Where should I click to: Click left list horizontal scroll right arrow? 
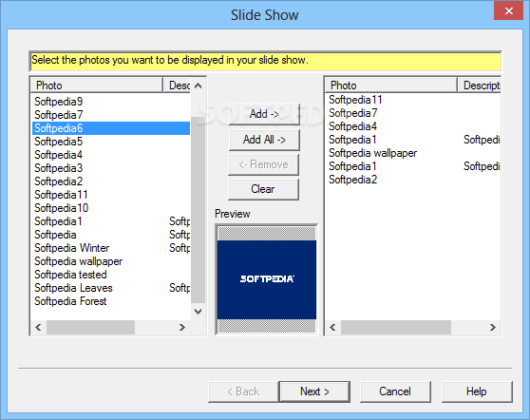pos(182,327)
